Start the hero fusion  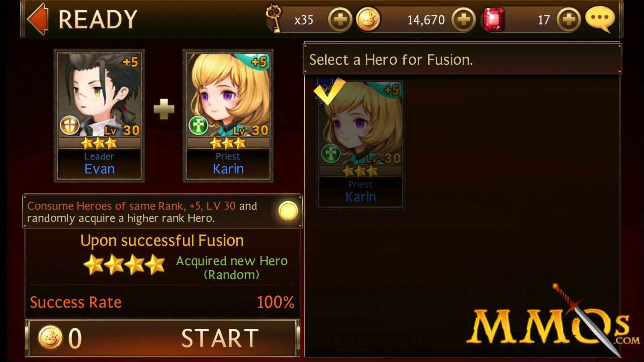163,338
